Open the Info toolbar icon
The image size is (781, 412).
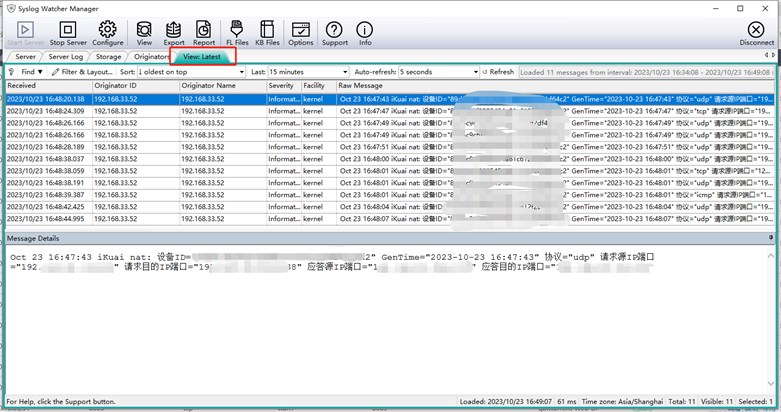[365, 33]
